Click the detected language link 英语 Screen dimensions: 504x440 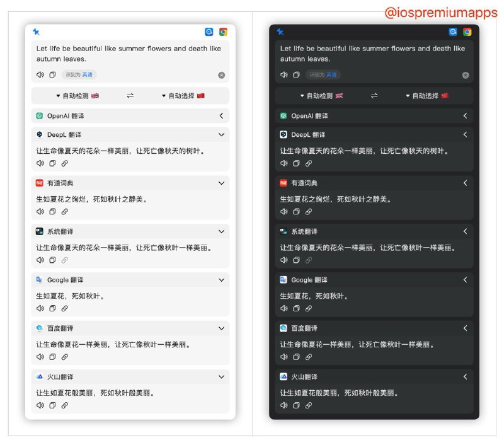86,75
